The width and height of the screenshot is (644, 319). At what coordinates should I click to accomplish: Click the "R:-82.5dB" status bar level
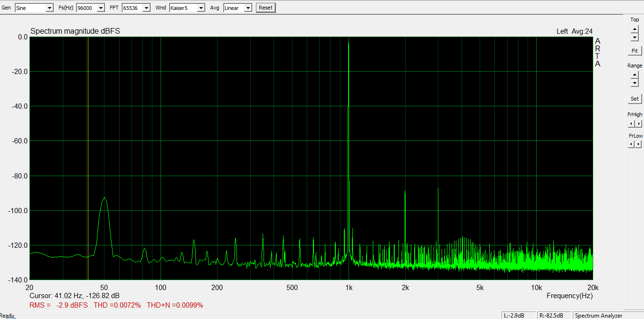(551, 315)
